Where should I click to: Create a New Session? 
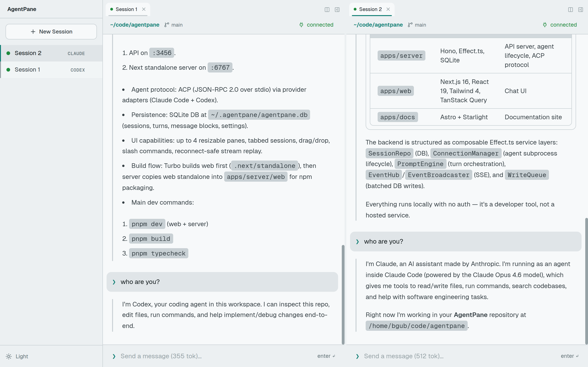pos(51,32)
